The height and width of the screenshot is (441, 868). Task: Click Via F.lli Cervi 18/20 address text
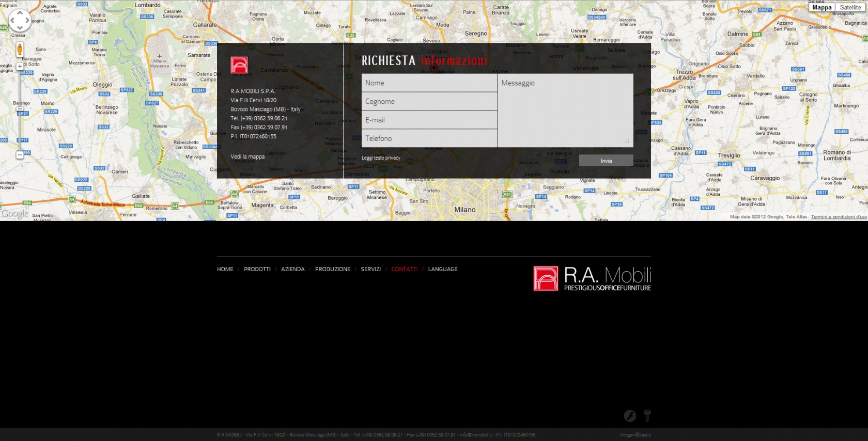pos(253,100)
